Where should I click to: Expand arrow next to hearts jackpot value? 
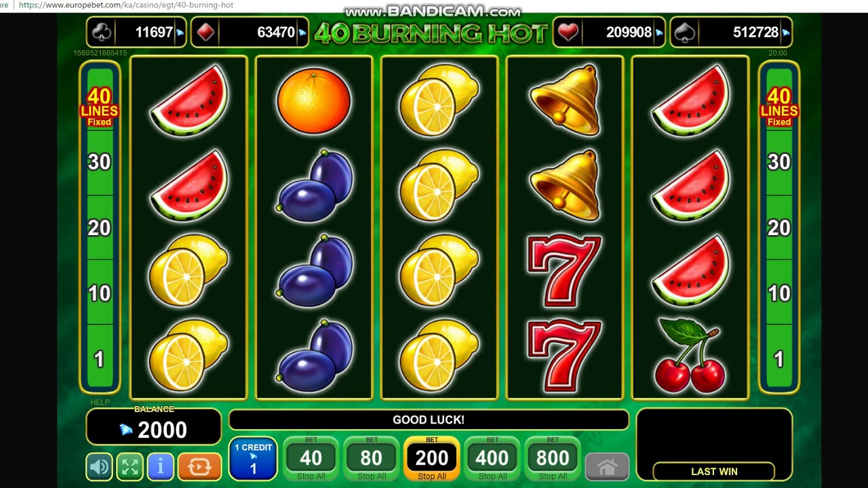click(658, 33)
